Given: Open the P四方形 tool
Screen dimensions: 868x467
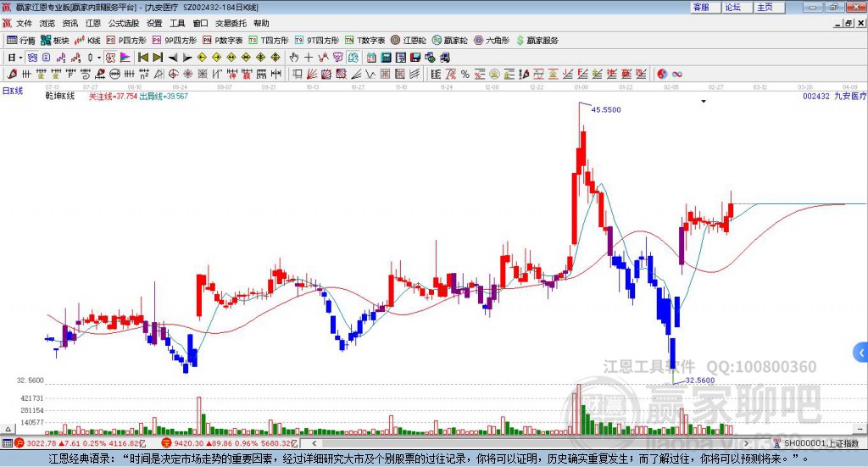Looking at the screenshot, I should [x=126, y=41].
